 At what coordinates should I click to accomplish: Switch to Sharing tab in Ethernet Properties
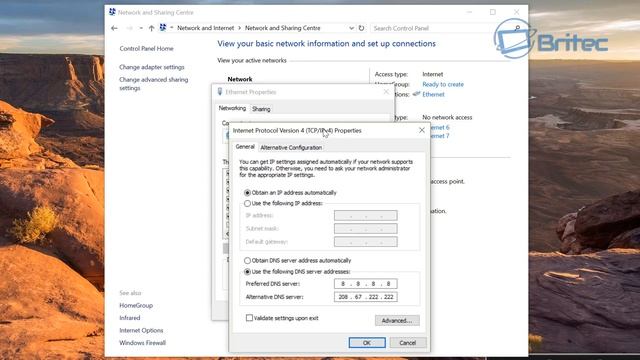261,109
